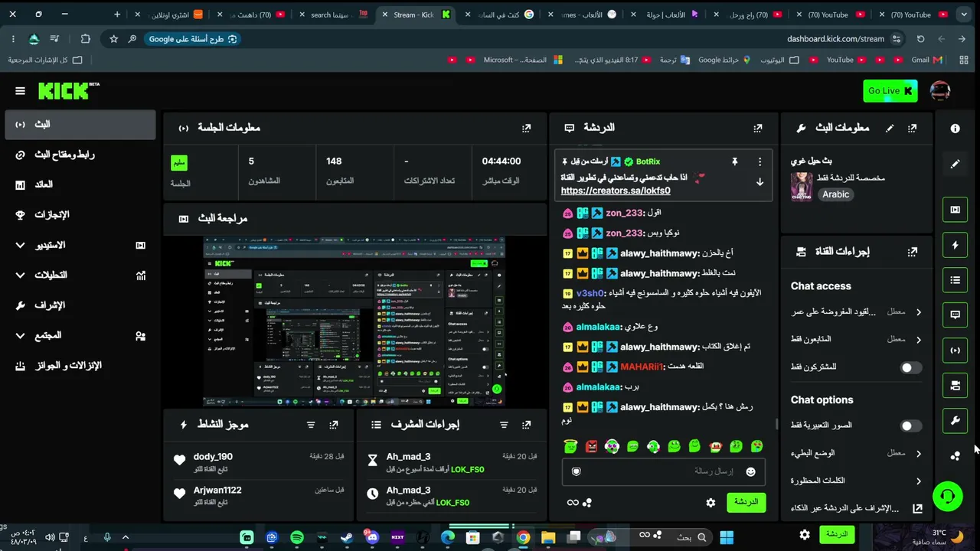Image resolution: width=980 pixels, height=551 pixels.
Task: Toggle stream preview widget in right rail
Action: (955, 210)
